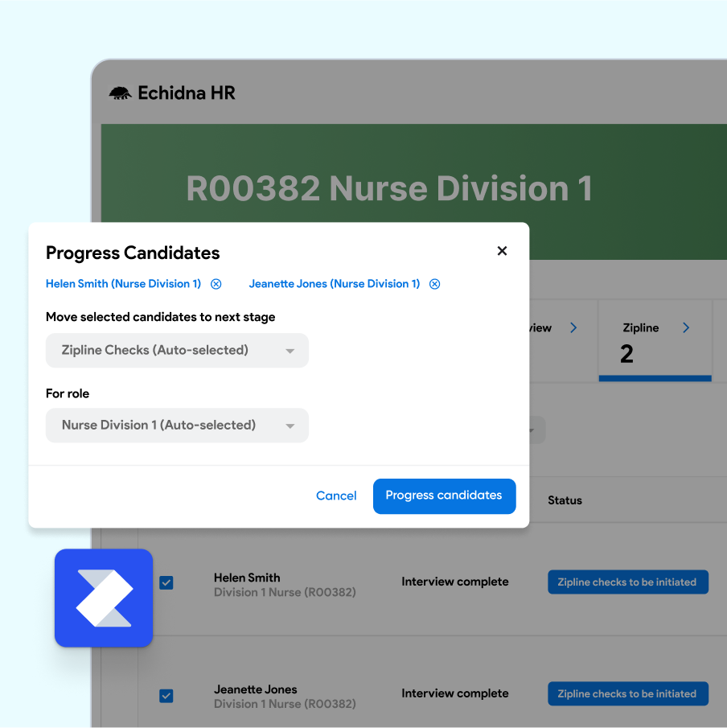Screen dimensions: 727x728
Task: Select the Zipline stage tab
Action: pos(655,340)
